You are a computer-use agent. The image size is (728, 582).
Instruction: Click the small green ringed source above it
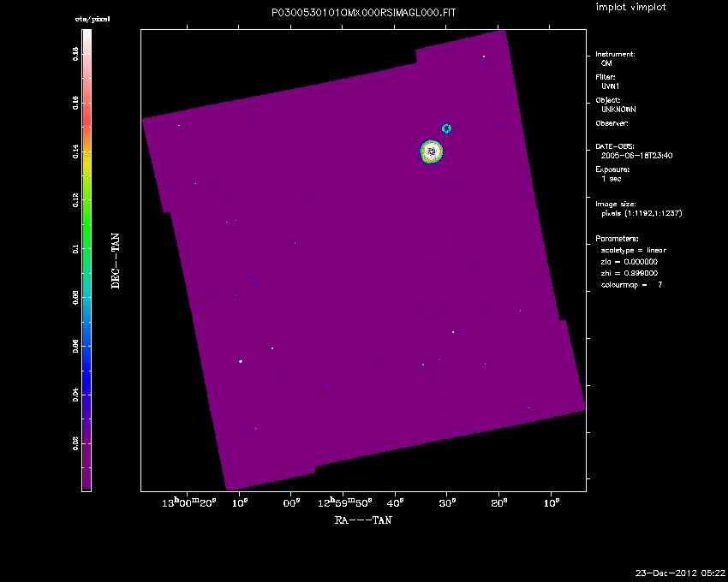(x=446, y=128)
